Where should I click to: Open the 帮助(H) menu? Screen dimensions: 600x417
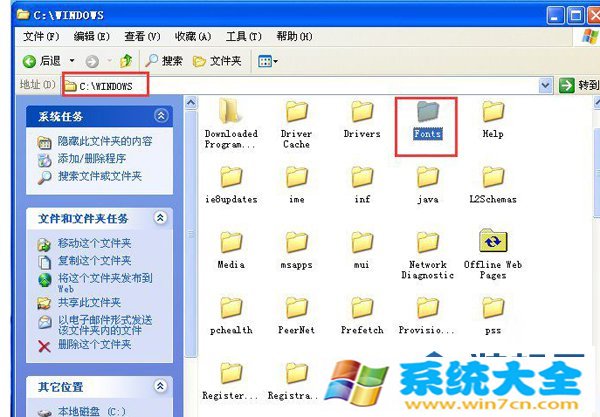pyautogui.click(x=294, y=36)
